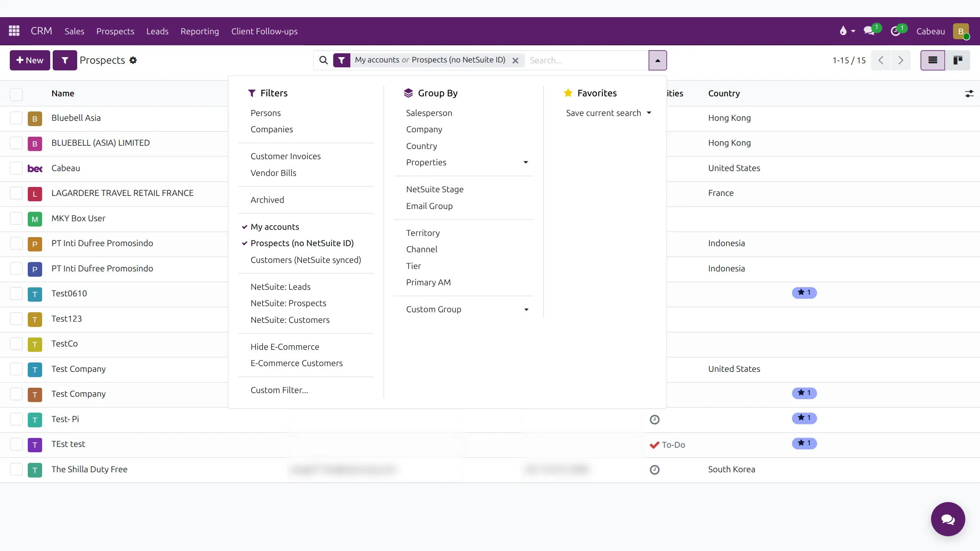Switch to list view
Viewport: 980px width, 551px height.
click(933, 60)
